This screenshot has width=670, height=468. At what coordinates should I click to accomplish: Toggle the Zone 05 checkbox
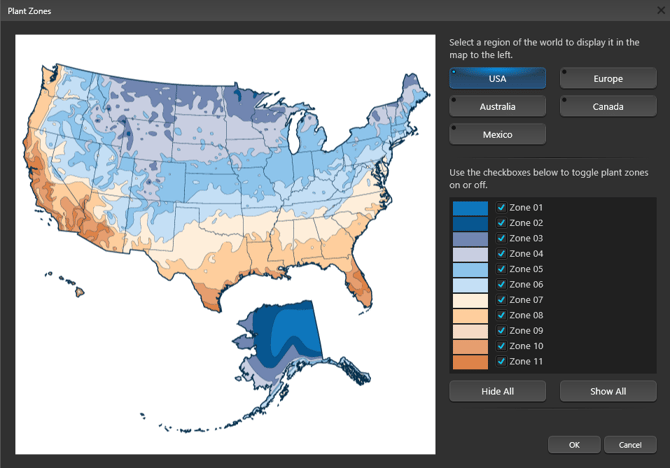(502, 269)
